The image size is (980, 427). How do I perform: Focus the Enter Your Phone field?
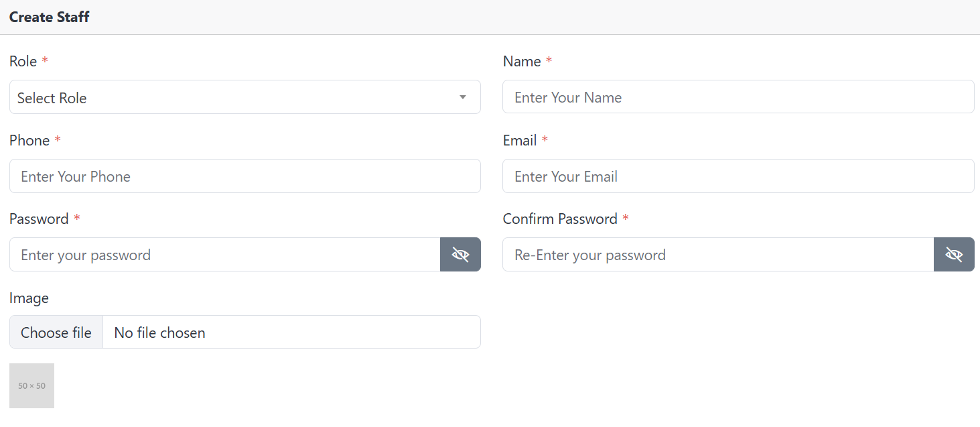tap(245, 176)
